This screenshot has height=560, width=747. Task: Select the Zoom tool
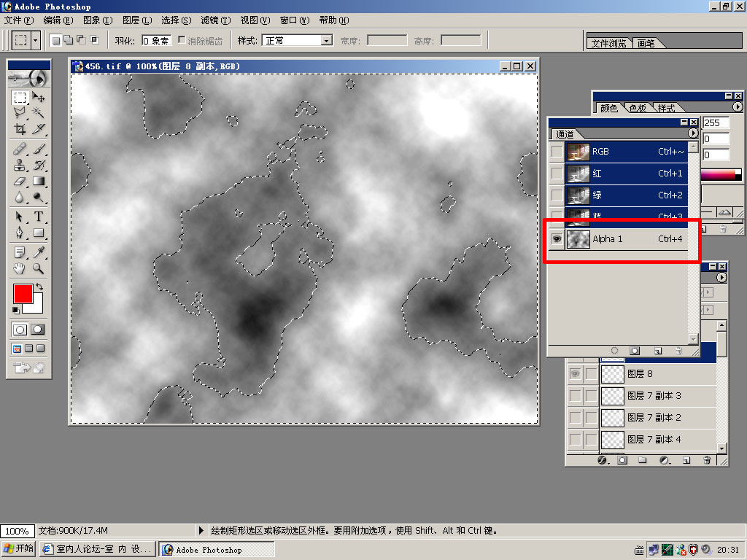(39, 268)
